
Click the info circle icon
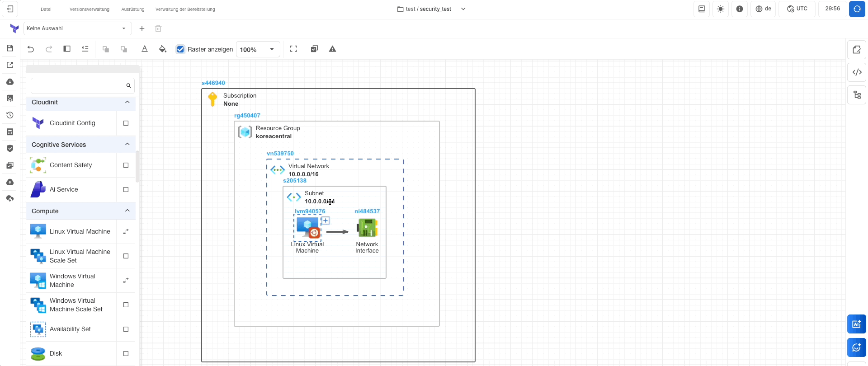[740, 9]
